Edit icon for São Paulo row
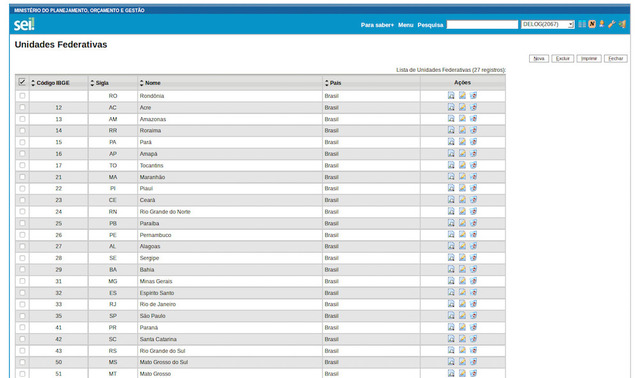The image size is (640, 378). [462, 316]
